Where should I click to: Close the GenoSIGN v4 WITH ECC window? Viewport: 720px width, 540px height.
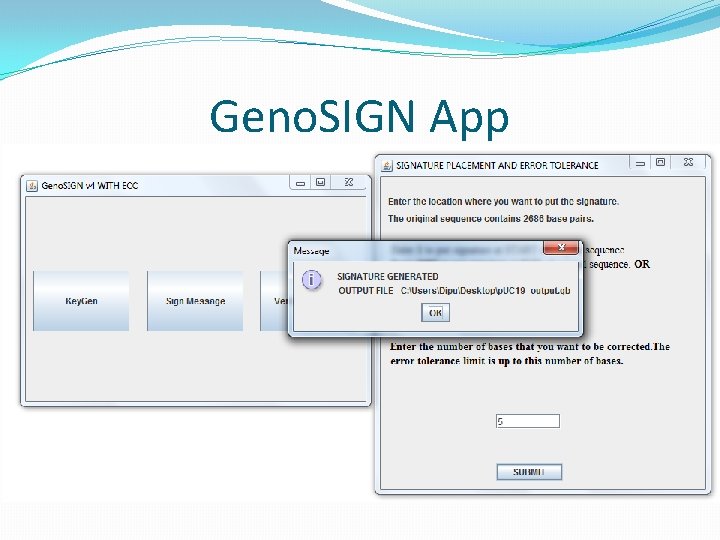(x=349, y=183)
